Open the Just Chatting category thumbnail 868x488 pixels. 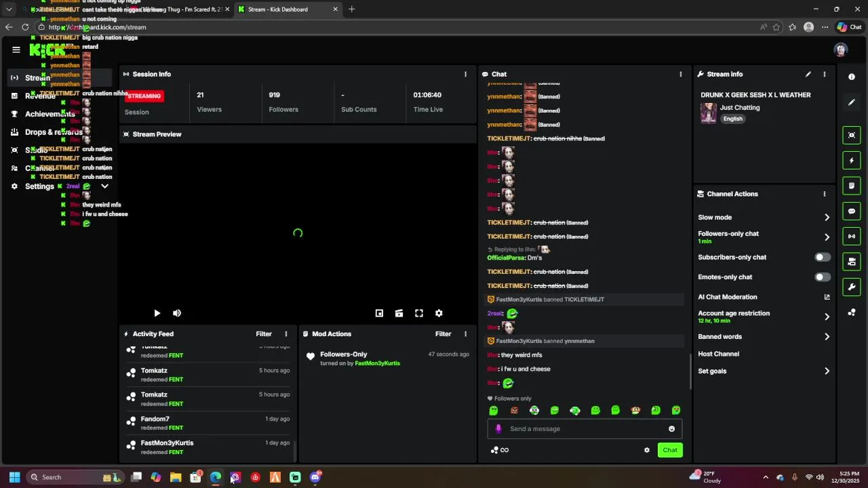(x=709, y=113)
